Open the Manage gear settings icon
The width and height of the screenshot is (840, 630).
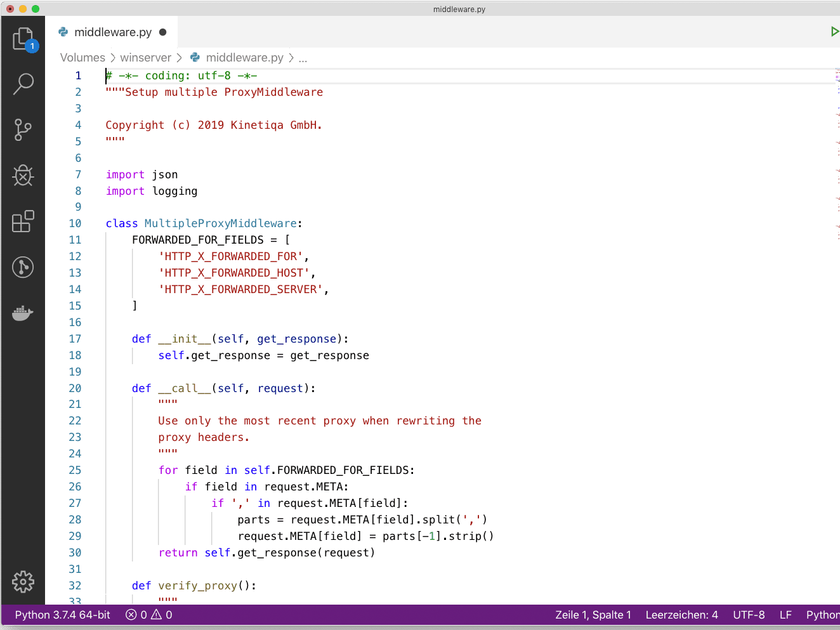pyautogui.click(x=23, y=581)
